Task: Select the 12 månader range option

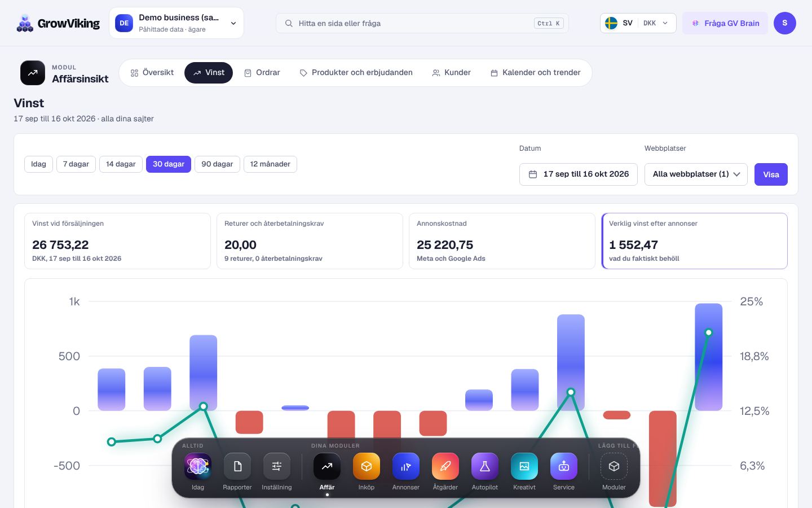Action: (270, 164)
